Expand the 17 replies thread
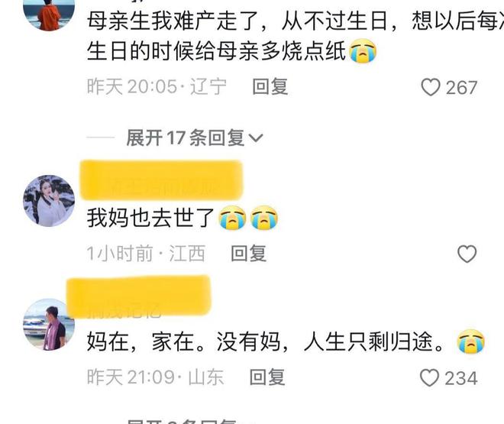Viewport: 504px width, 424px height. pyautogui.click(x=195, y=138)
